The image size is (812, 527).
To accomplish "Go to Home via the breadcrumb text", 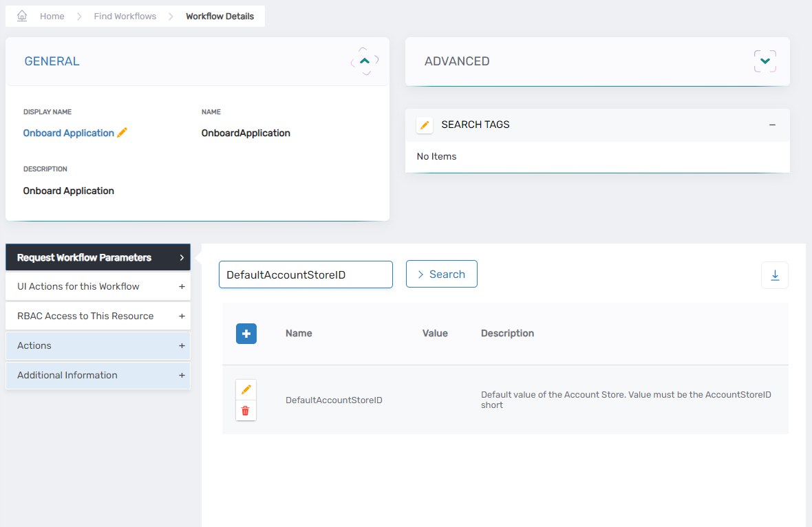I will 52,15.
